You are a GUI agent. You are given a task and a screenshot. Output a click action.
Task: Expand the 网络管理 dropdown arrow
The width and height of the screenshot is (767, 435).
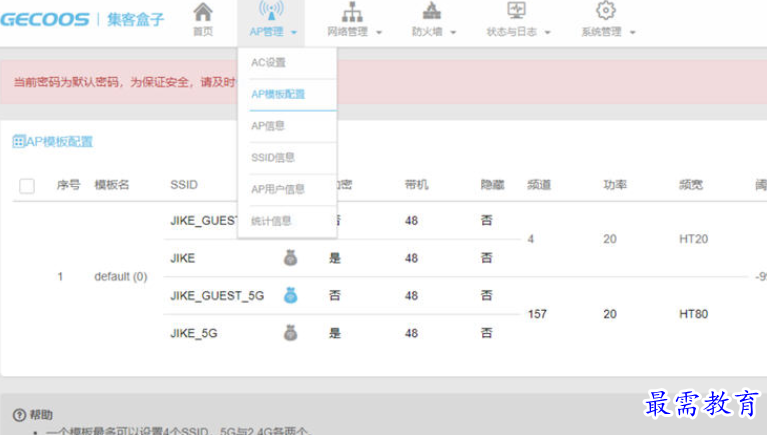[379, 32]
